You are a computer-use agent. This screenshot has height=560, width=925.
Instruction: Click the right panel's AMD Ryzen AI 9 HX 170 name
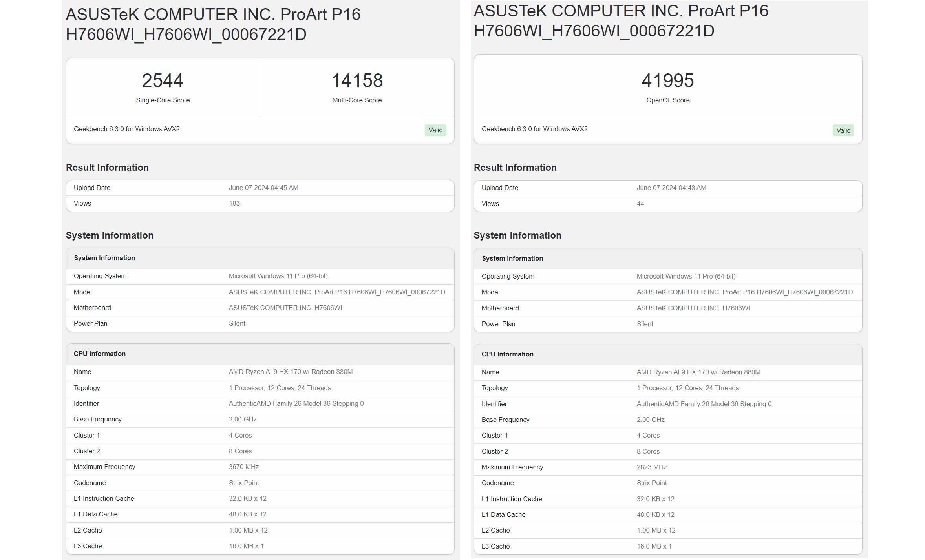pos(698,372)
